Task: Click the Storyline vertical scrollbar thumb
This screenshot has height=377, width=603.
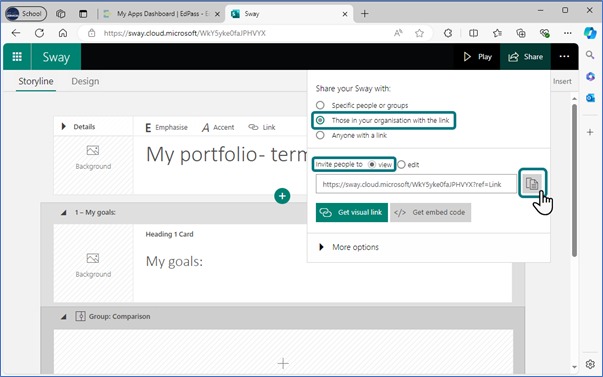Action: pos(574,180)
